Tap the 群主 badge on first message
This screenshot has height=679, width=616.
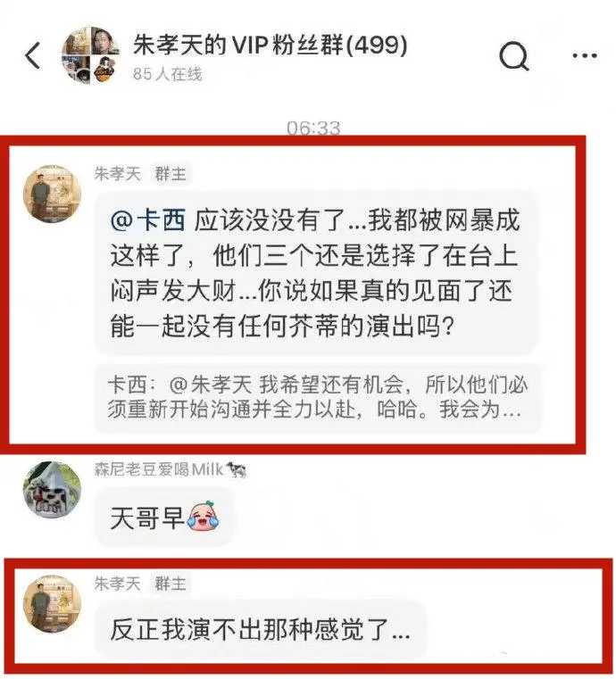(x=171, y=174)
